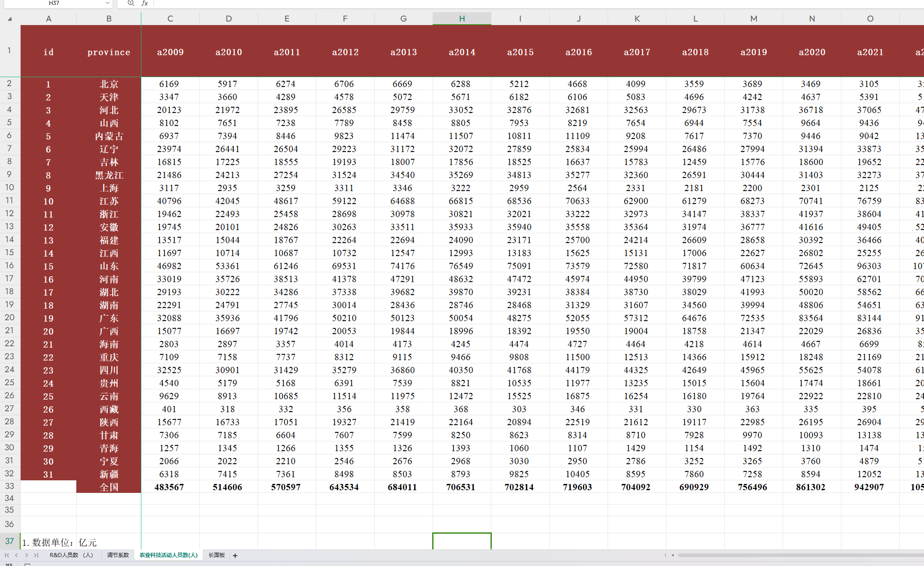
Task: Jump to last sheet with navigation arrow
Action: click(x=36, y=555)
